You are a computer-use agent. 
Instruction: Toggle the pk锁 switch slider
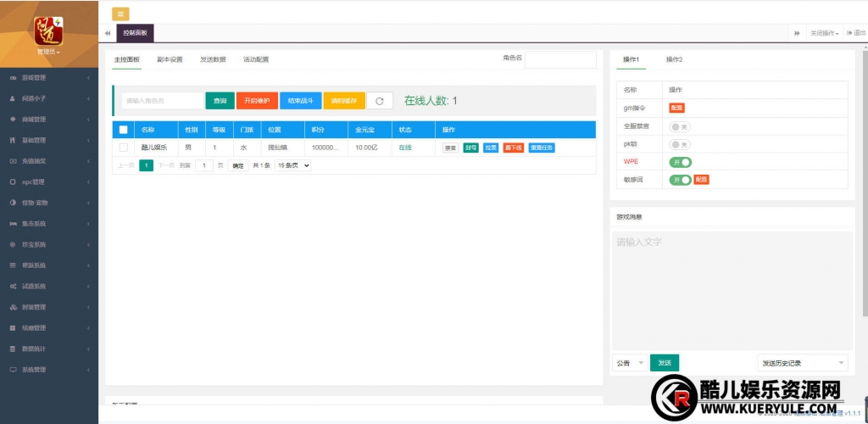pos(680,144)
